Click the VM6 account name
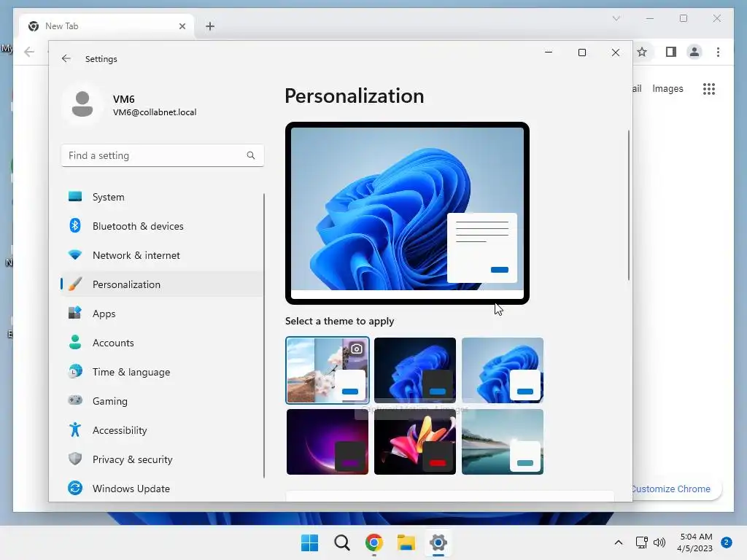Image resolution: width=747 pixels, height=560 pixels. [x=124, y=99]
